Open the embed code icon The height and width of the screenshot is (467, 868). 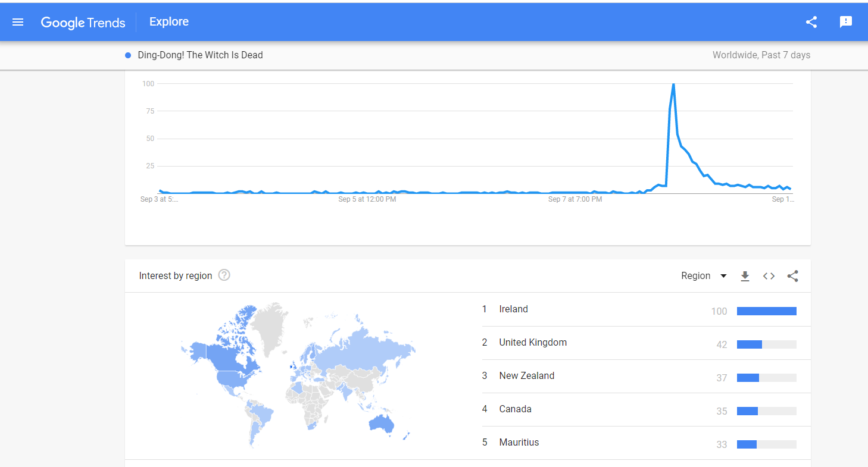[769, 276]
